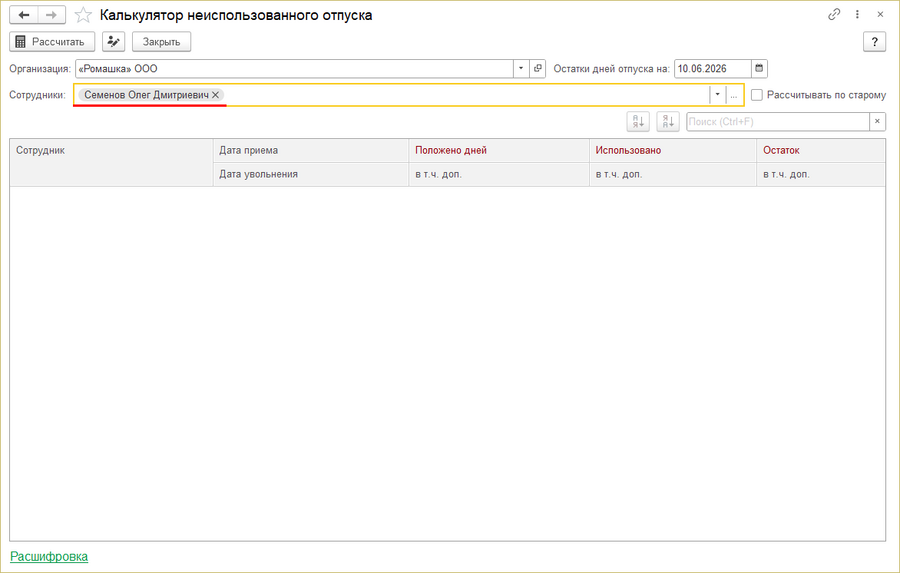Click в т.ч. доп. under Остаток

tap(821, 174)
